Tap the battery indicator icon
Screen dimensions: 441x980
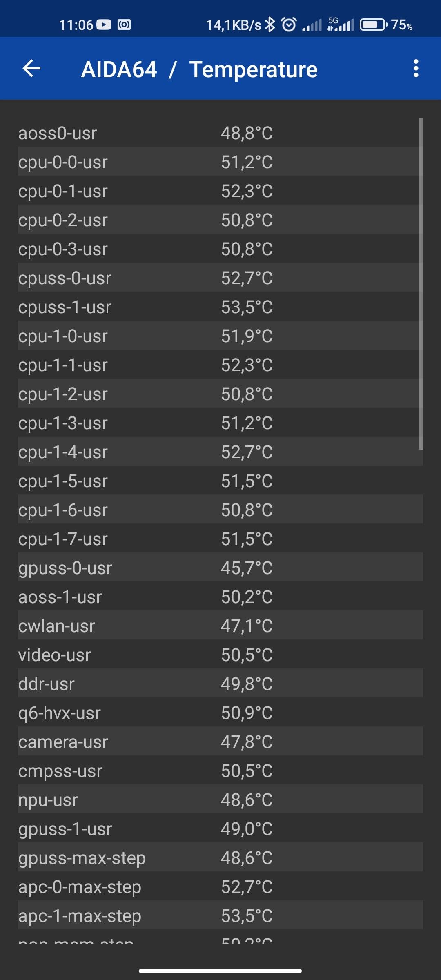373,25
